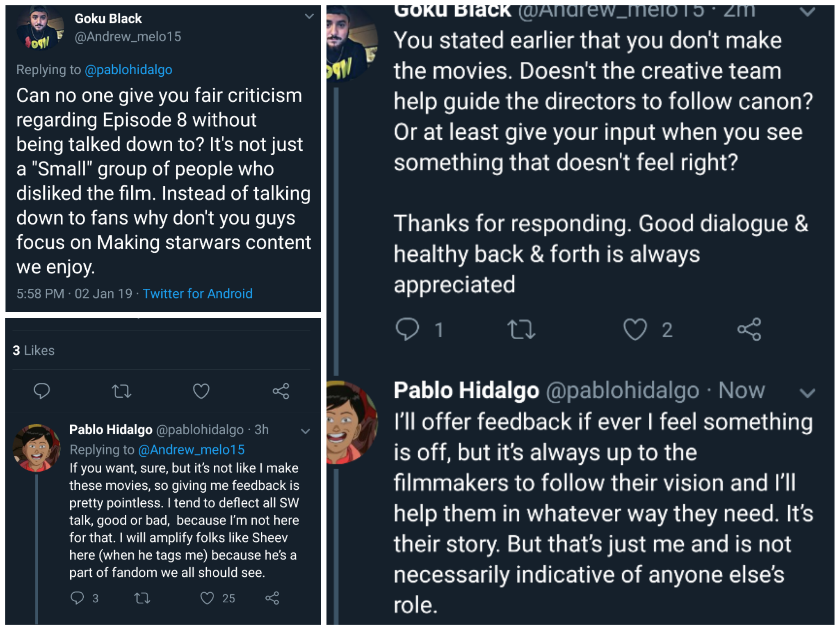The image size is (840, 630).
Task: Open options chevron on Goku Black's original tweet
Action: 309,16
